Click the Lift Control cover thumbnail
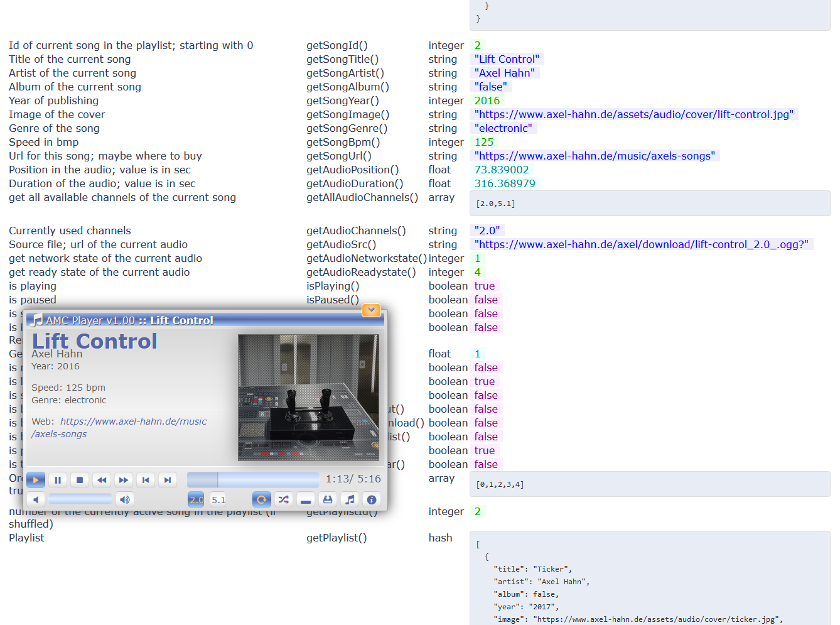Image resolution: width=840 pixels, height=625 pixels. pos(308,396)
